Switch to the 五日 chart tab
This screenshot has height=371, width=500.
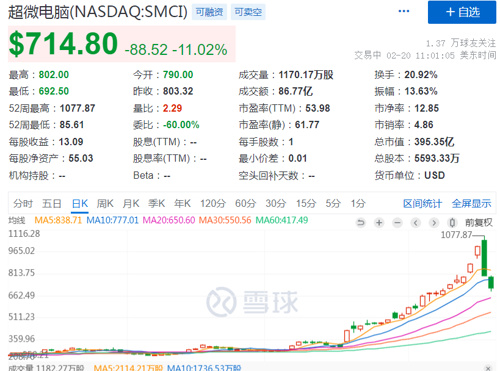[52, 203]
